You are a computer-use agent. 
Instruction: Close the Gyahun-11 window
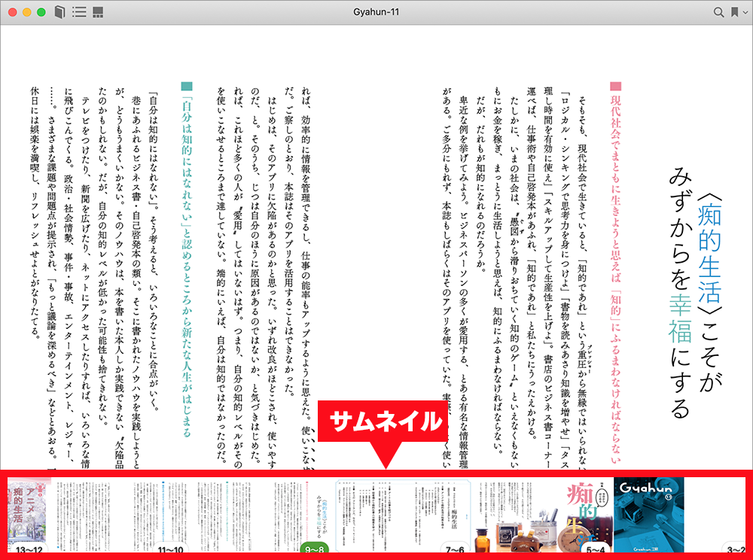(x=13, y=12)
